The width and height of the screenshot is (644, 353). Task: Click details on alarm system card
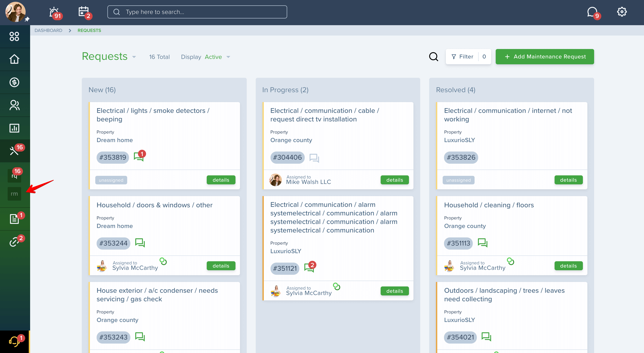[395, 291]
